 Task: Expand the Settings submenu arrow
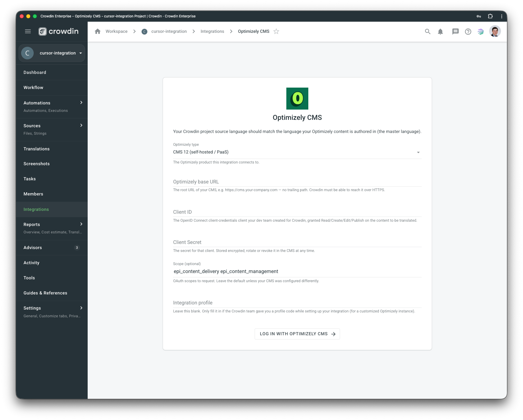(81, 308)
